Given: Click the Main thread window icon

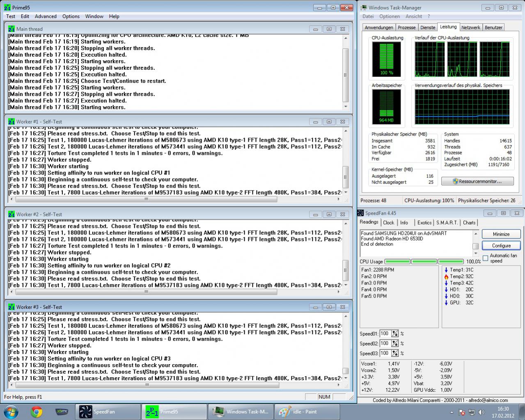Looking at the screenshot, I should coord(11,29).
